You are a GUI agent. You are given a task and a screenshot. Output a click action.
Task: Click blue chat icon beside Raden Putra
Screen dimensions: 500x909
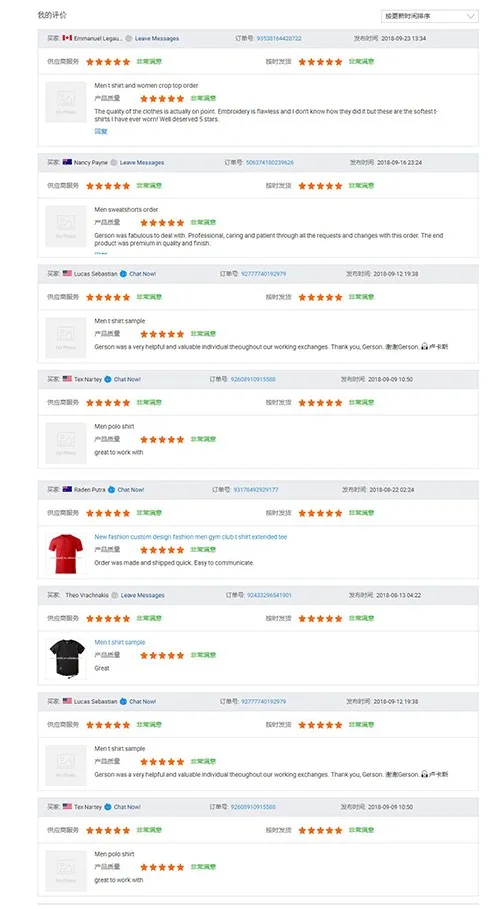111,489
